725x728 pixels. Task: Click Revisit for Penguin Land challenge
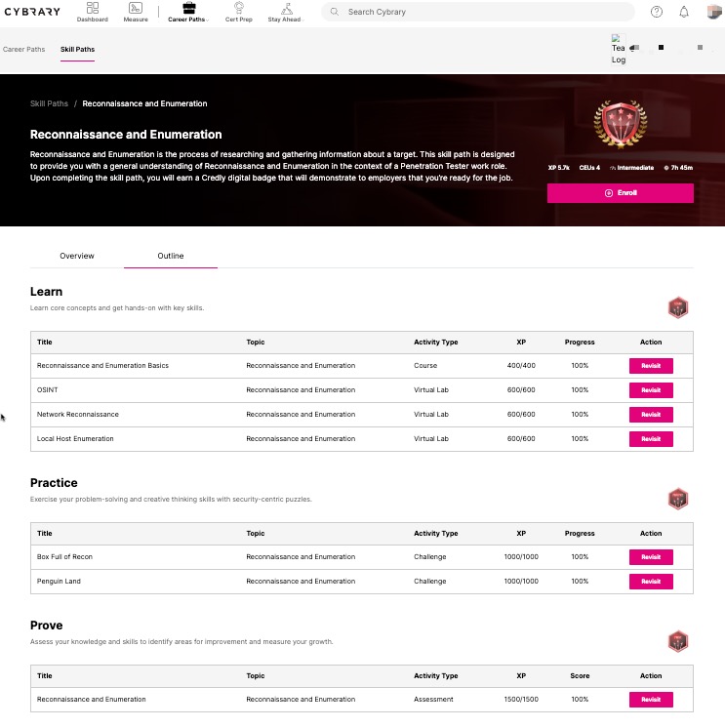pos(651,582)
